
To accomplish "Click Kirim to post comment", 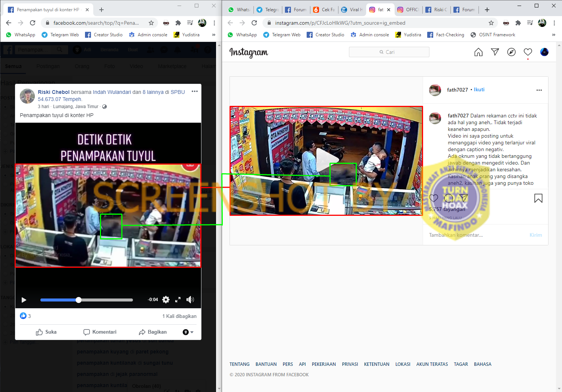I will coord(536,235).
